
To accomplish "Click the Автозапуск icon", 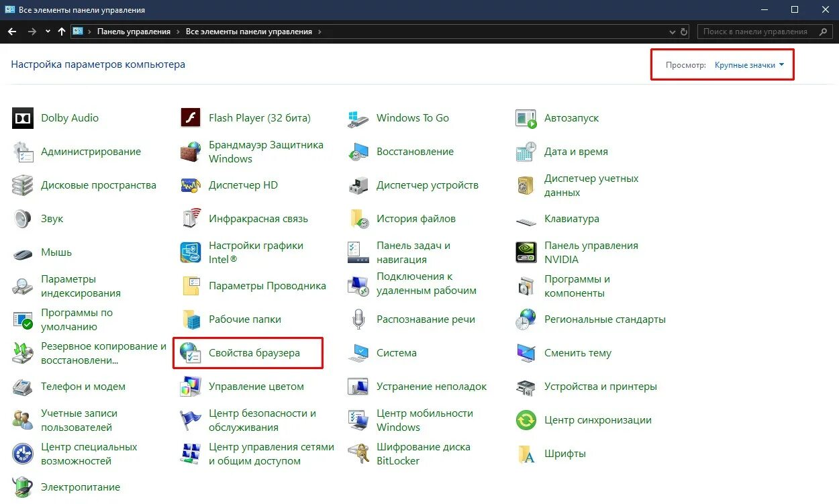I will (x=526, y=118).
